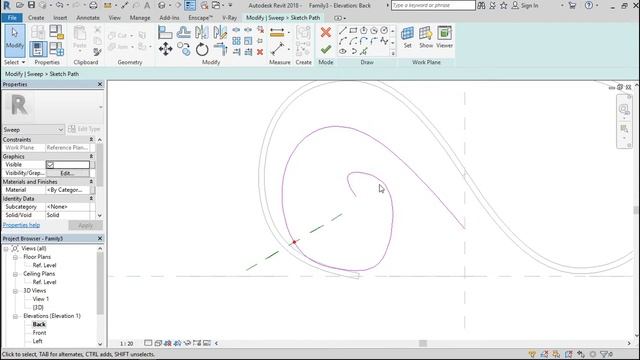This screenshot has width=640, height=360.
Task: Click the horizontal view scrollbar thumb
Action: [423, 344]
